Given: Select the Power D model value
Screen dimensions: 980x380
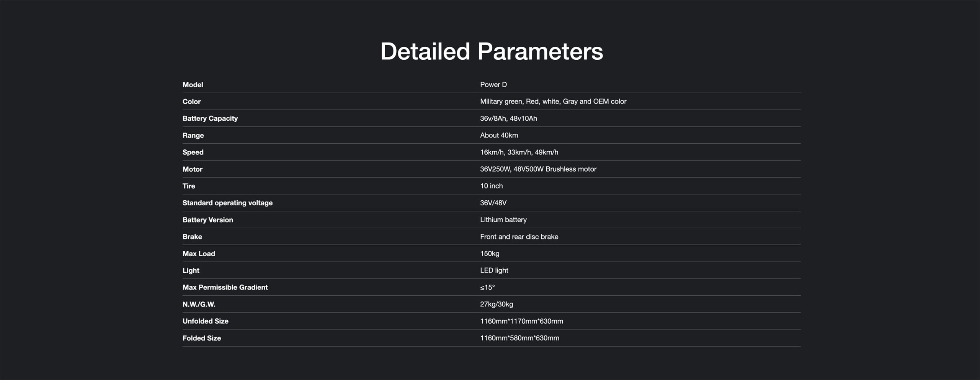Looking at the screenshot, I should point(493,85).
